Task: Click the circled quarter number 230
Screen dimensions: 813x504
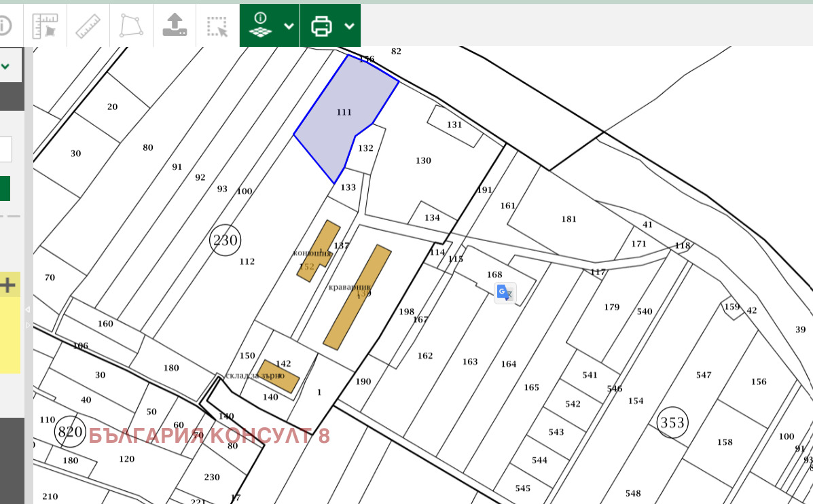Action: click(x=225, y=240)
